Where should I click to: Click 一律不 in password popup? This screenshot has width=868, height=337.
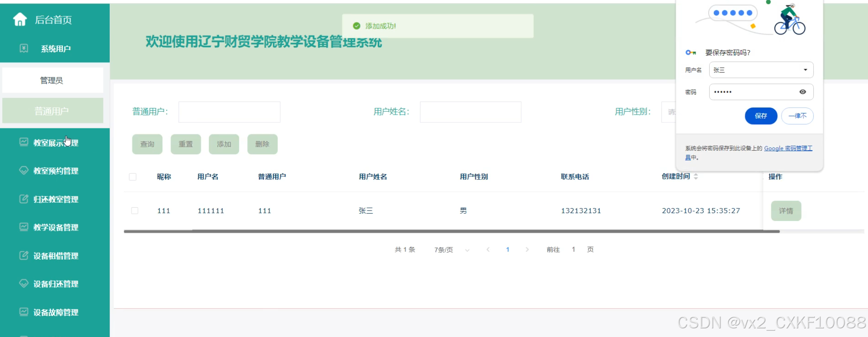coord(797,116)
